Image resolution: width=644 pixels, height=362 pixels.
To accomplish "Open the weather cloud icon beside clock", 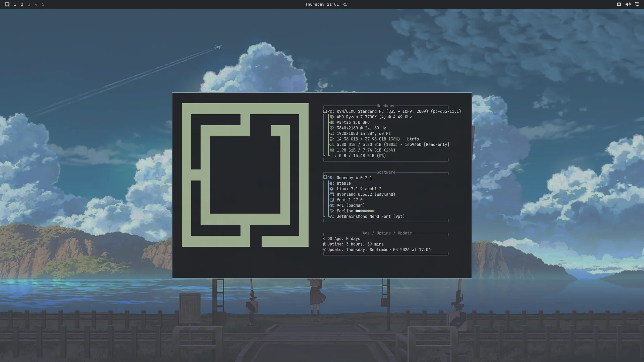I will (x=345, y=4).
